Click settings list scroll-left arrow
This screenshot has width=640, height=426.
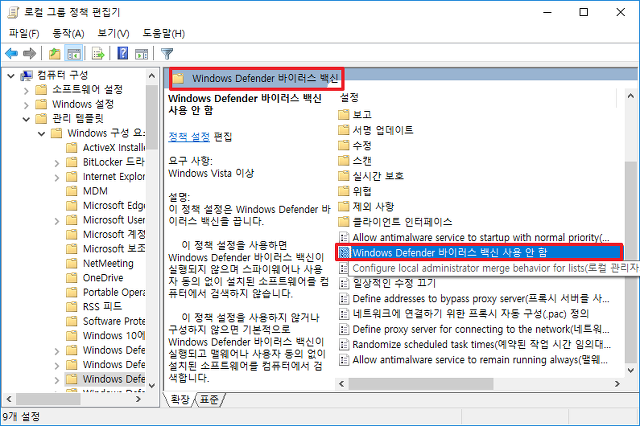[x=342, y=384]
